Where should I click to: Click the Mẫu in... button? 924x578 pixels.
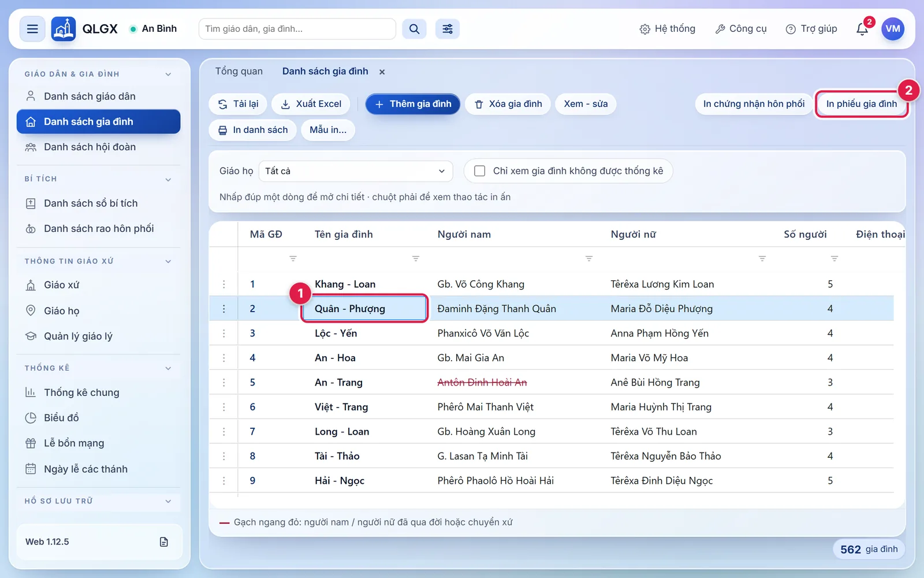click(328, 130)
